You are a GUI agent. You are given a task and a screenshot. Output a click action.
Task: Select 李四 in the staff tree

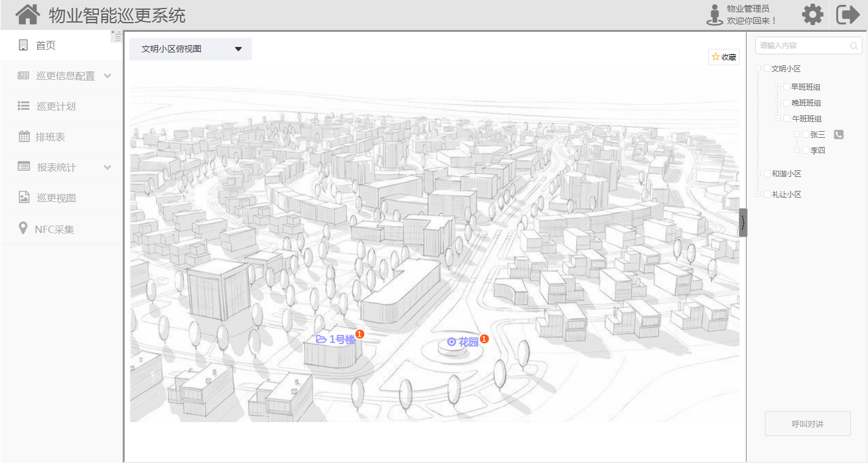(818, 151)
